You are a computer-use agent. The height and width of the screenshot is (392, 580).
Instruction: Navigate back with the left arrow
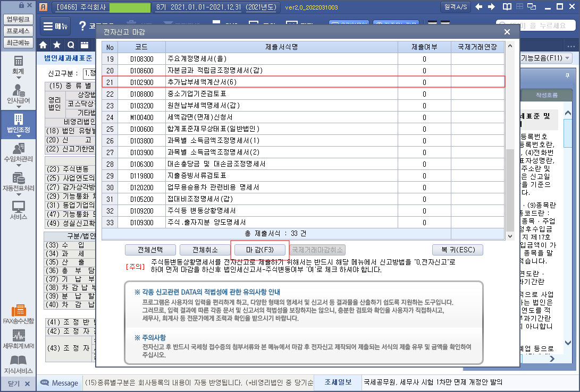coord(479,7)
